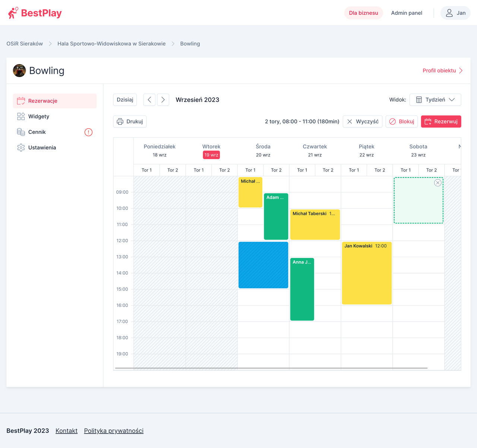
Task: Open Jan Kowalski's 12:00 yellow reservation
Action: tap(366, 273)
